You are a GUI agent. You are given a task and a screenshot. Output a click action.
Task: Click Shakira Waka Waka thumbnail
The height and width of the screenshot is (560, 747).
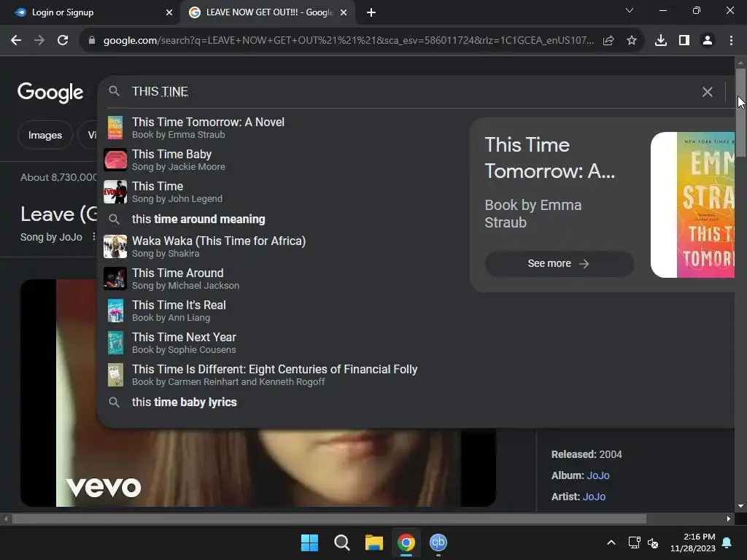pos(115,246)
